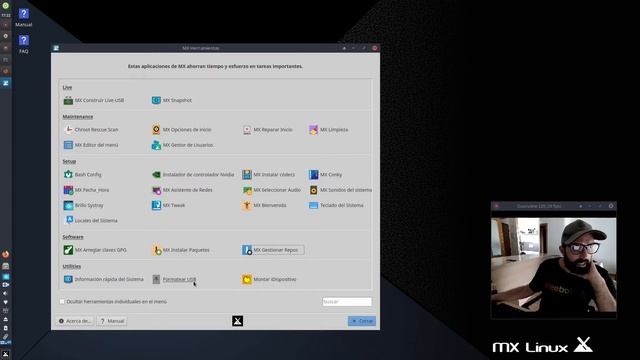
Task: Open Teclado del Sistema
Action: (x=336, y=205)
